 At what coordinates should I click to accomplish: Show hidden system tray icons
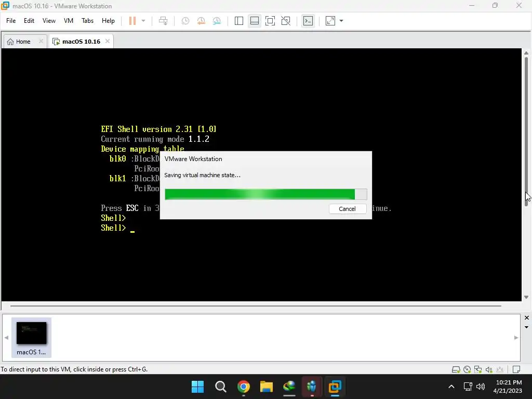point(451,387)
